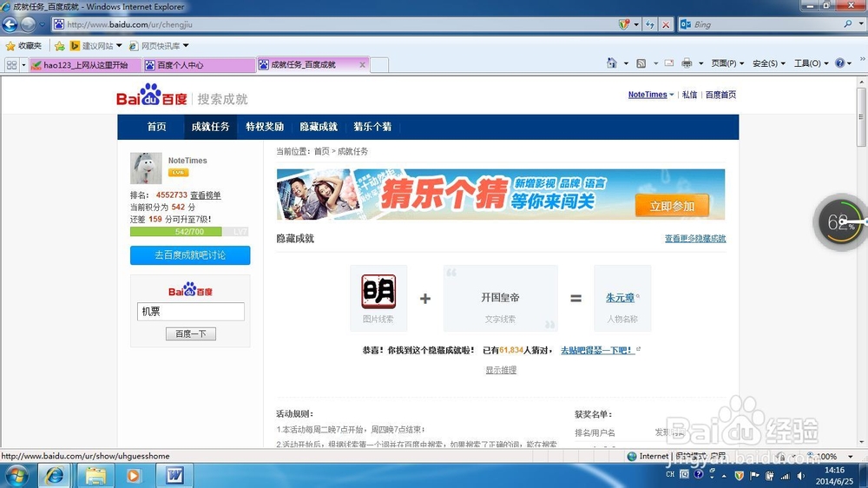Click the Read Mail icon in the command bar
Viewport: 868px width, 488px height.
[669, 63]
